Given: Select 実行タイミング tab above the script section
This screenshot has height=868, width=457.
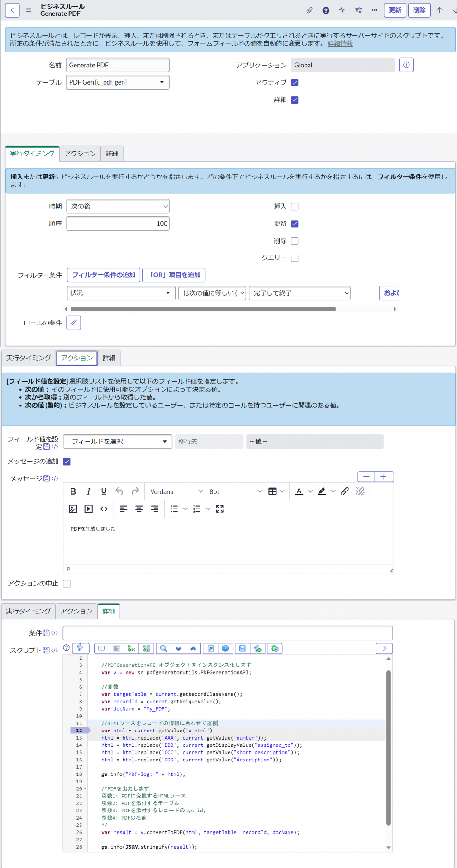Looking at the screenshot, I should [x=29, y=611].
